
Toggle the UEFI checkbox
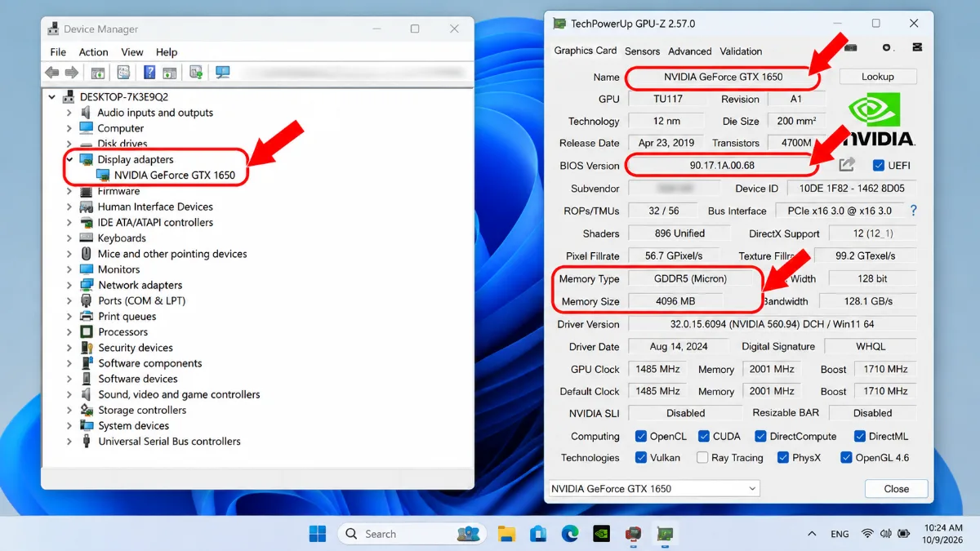(879, 166)
